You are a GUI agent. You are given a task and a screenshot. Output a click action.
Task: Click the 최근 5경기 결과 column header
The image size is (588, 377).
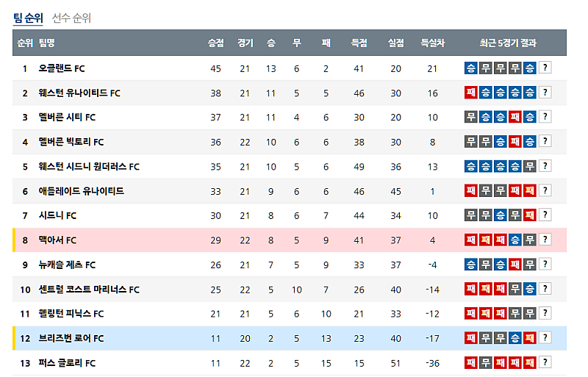[508, 43]
